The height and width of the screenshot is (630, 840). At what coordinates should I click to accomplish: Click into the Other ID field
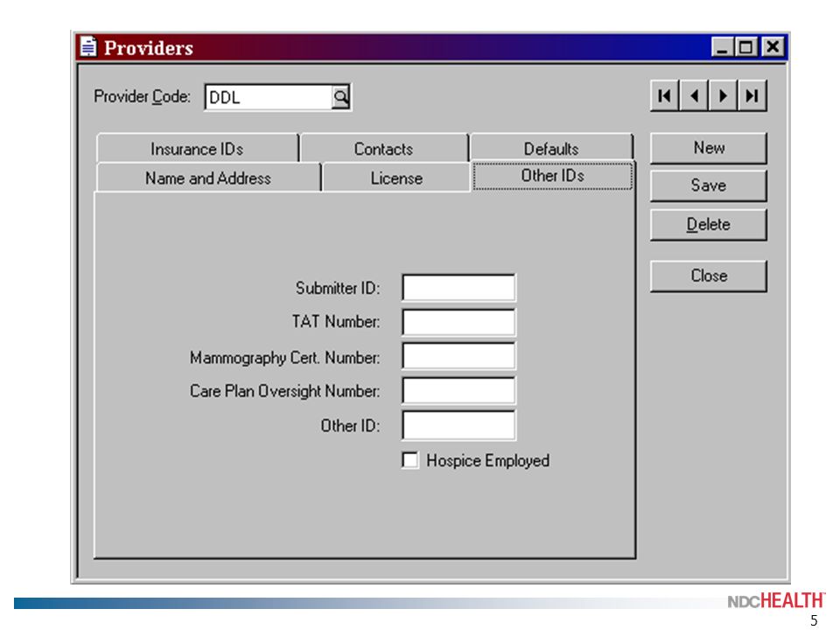coord(458,425)
